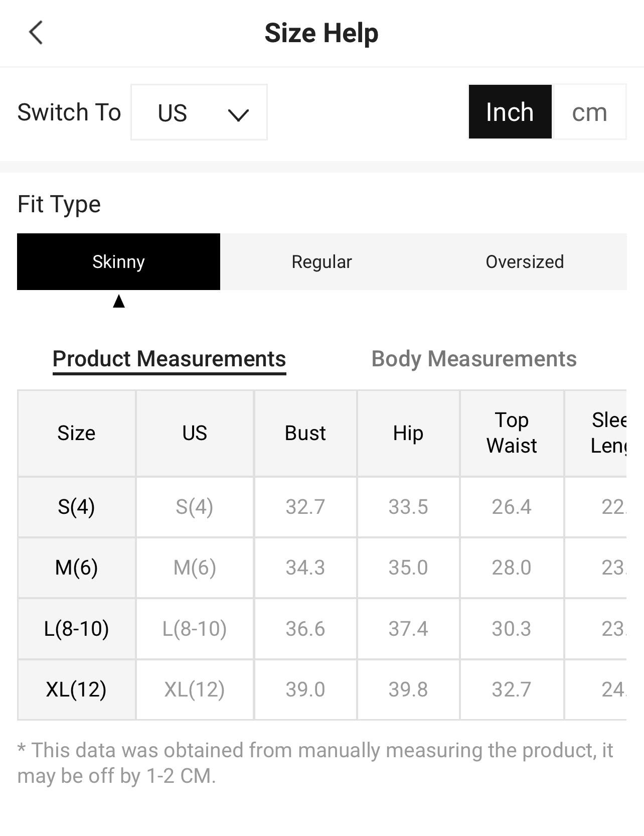This screenshot has width=644, height=836.
Task: Choose the Regular fit type
Action: [322, 261]
